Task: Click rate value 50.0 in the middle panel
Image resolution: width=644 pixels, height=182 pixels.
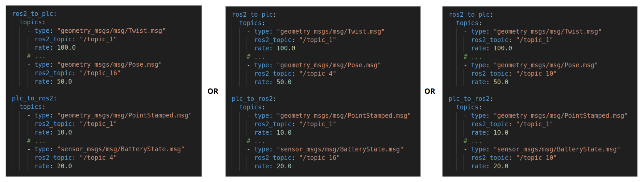Action: pyautogui.click(x=284, y=82)
